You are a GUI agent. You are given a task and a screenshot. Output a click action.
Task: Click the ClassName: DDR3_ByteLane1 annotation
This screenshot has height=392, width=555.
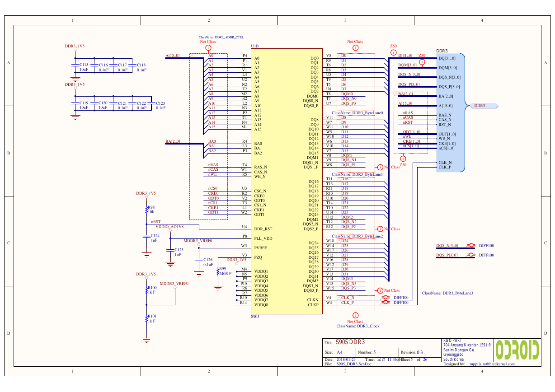click(x=357, y=174)
